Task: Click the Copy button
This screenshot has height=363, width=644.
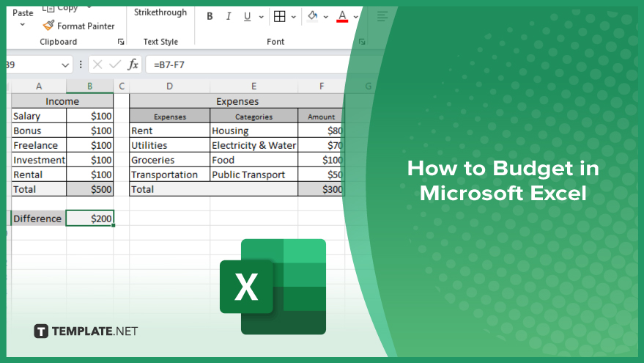Action: coord(61,8)
